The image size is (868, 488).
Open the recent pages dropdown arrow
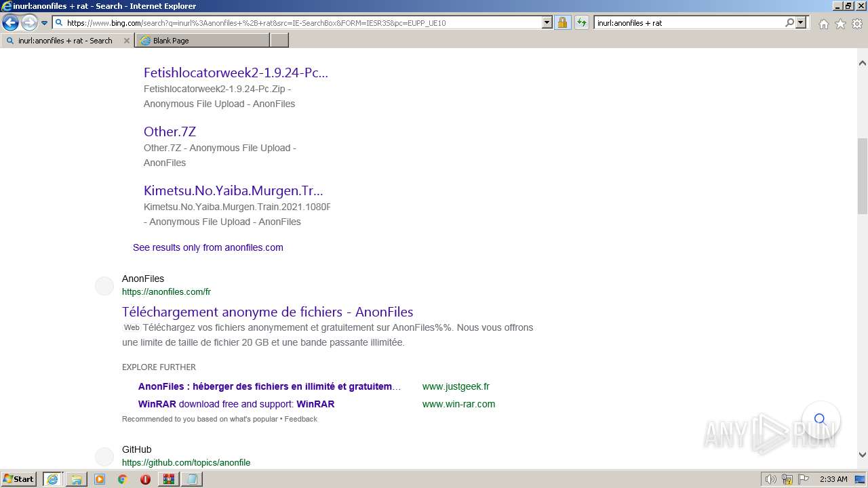tap(45, 23)
